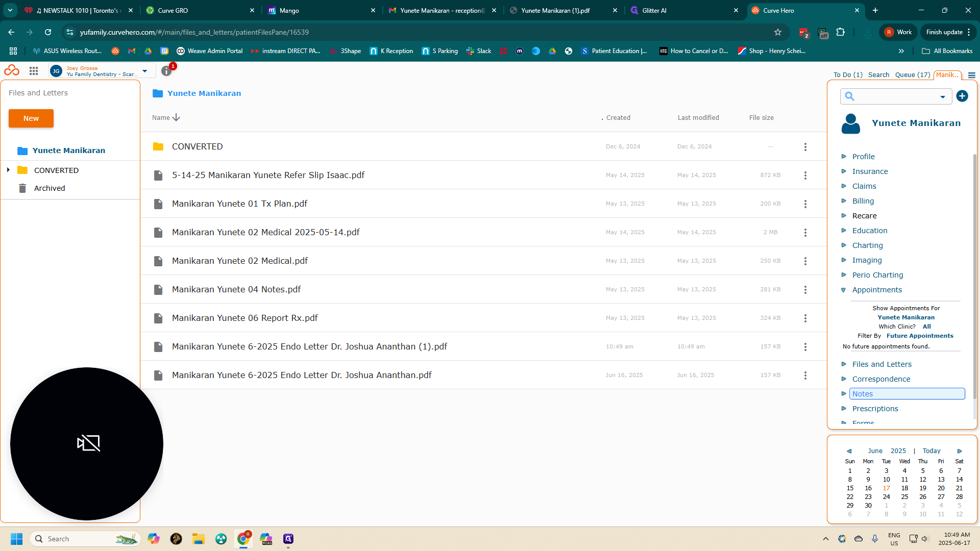980x551 pixels.
Task: Click Finish update button in Chrome
Action: (x=948, y=32)
